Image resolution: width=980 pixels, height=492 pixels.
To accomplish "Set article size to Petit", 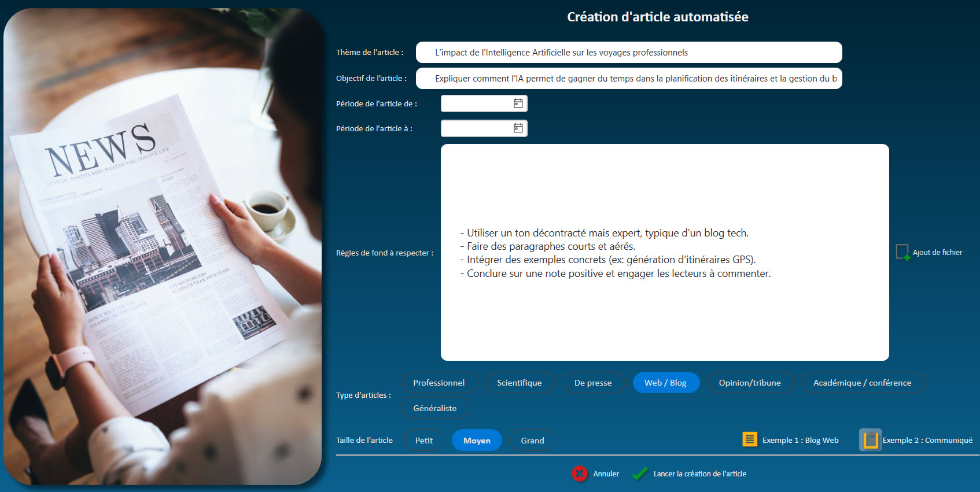I will click(x=423, y=441).
